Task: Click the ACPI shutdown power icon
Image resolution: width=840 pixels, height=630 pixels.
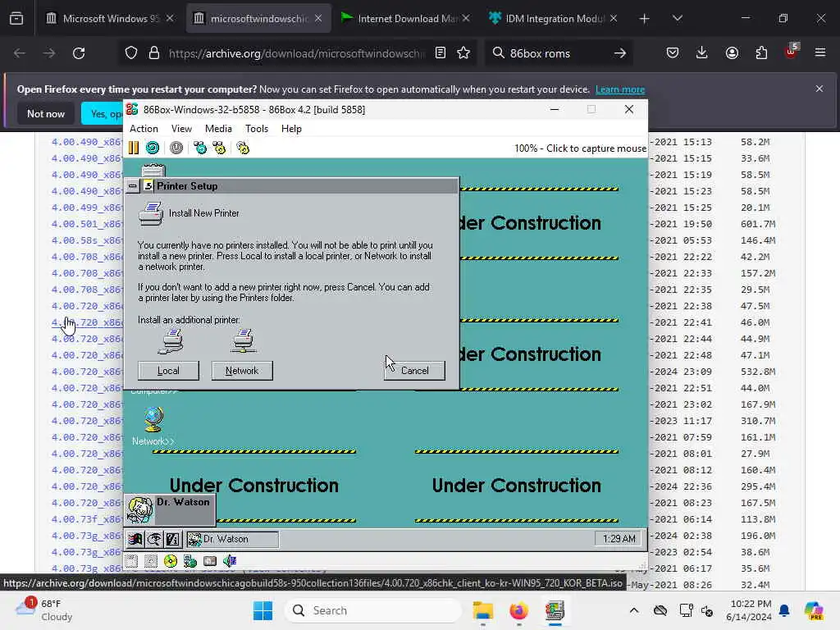Action: (x=176, y=148)
